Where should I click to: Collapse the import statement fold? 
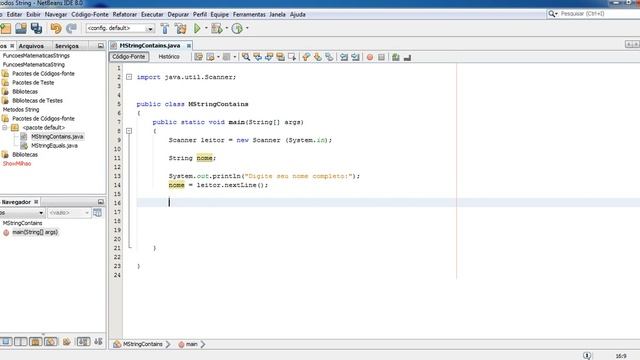[x=129, y=77]
